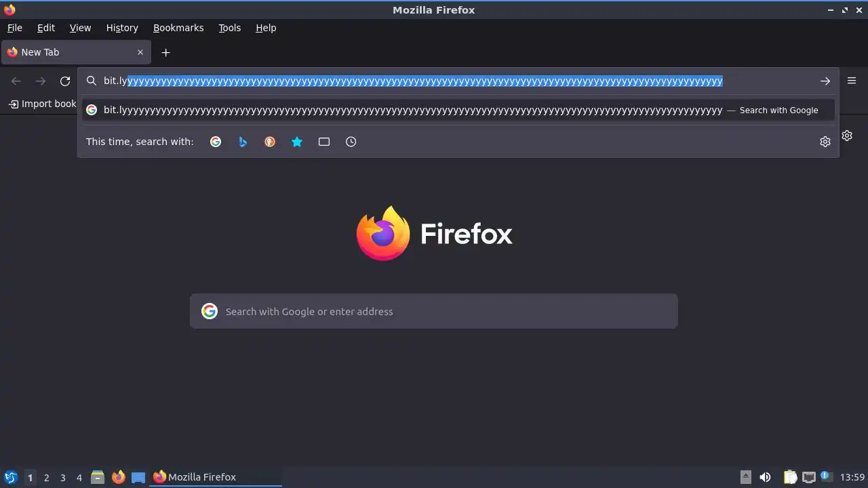The height and width of the screenshot is (488, 868).
Task: Switch to workspace 4
Action: click(79, 477)
